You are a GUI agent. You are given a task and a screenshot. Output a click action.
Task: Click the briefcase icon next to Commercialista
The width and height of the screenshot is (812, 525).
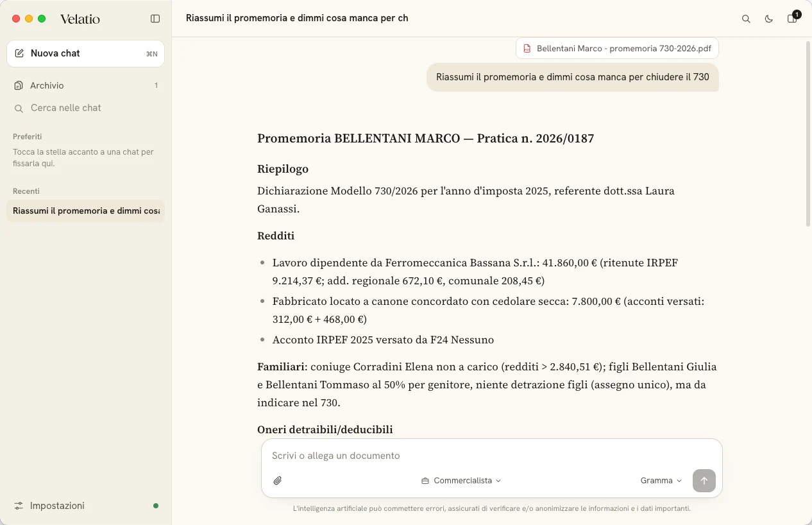(x=425, y=481)
